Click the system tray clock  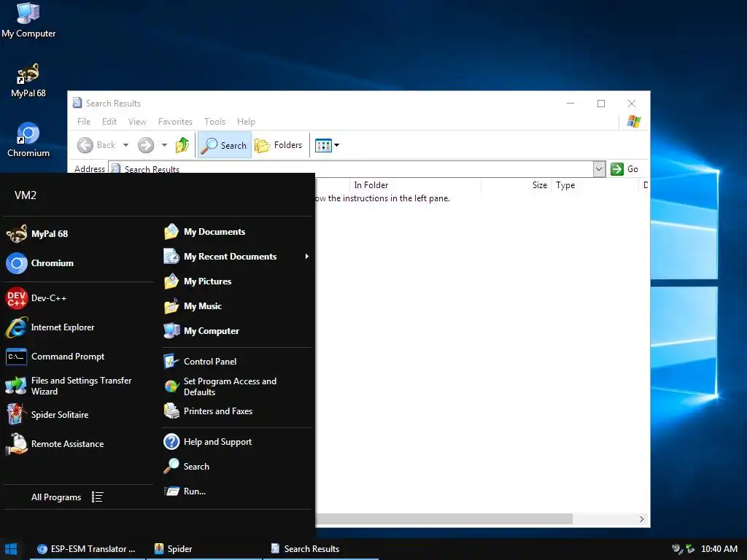click(x=719, y=549)
